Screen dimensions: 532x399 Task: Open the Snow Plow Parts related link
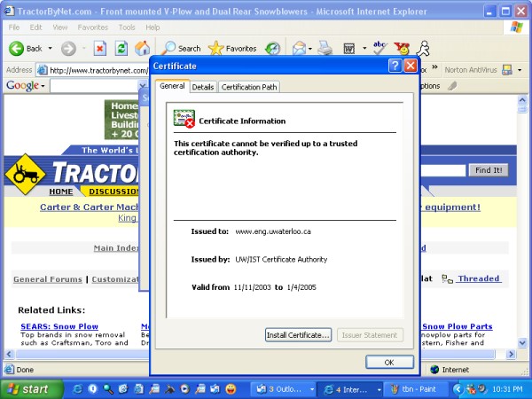[458, 326]
